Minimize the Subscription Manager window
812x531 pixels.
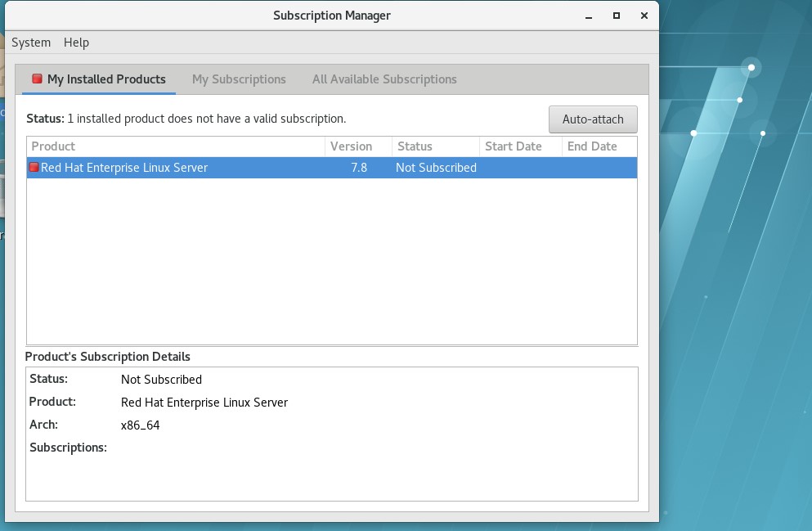pyautogui.click(x=588, y=16)
